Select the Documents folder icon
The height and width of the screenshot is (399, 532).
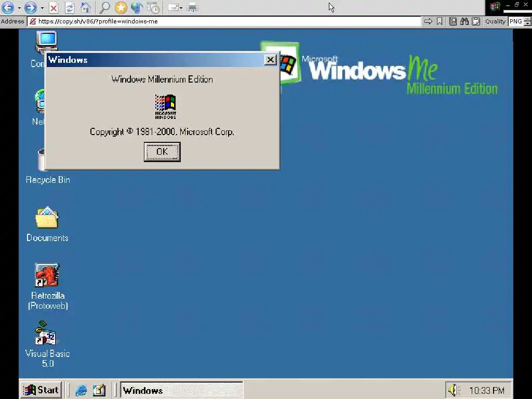tap(47, 217)
